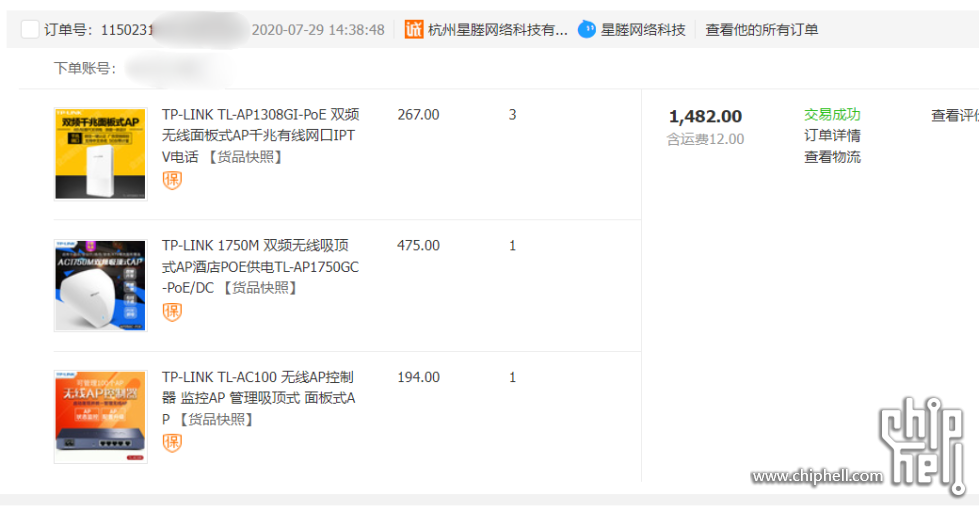Open TP-LINK TL-AC100 controller title
Viewport: 979px width, 511px height.
(258, 398)
